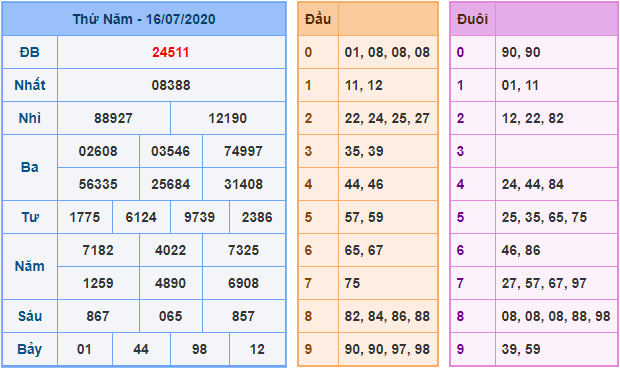The height and width of the screenshot is (369, 620).
Task: Select Ba prize number 74997
Action: (243, 151)
